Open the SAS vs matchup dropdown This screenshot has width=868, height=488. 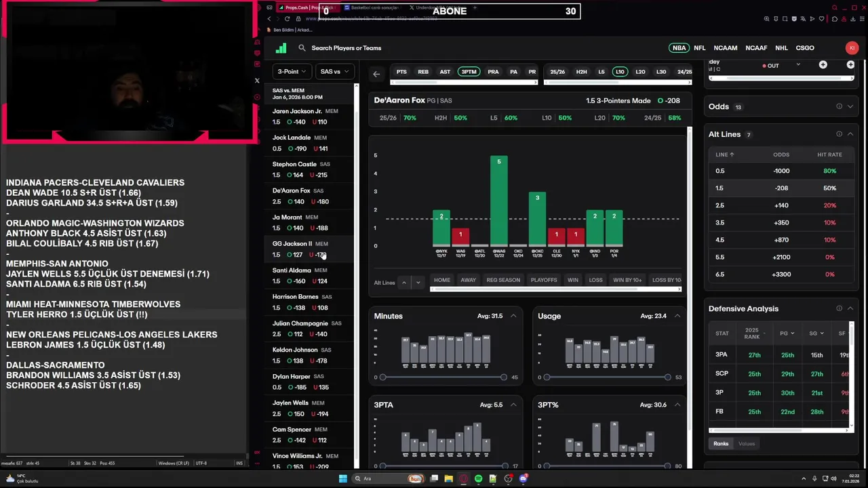coord(334,71)
